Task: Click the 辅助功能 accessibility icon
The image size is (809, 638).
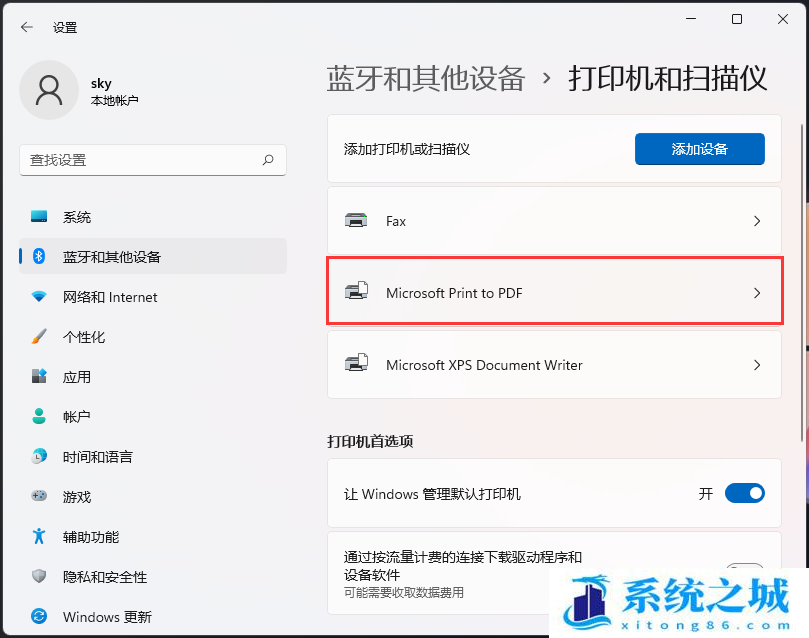Action: [39, 536]
